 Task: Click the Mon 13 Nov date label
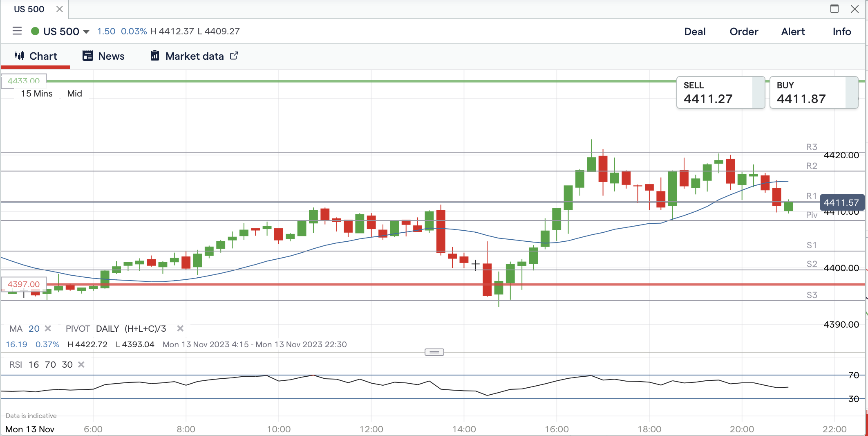[30, 429]
